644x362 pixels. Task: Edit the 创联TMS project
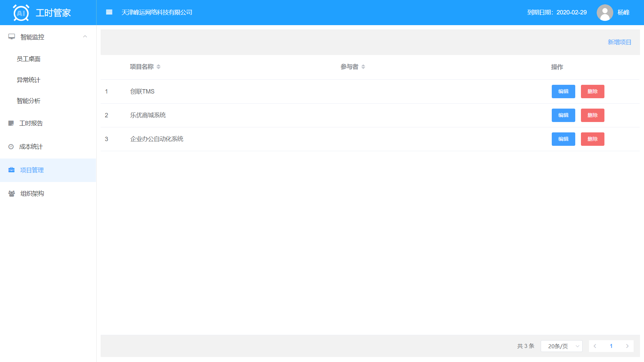point(563,92)
